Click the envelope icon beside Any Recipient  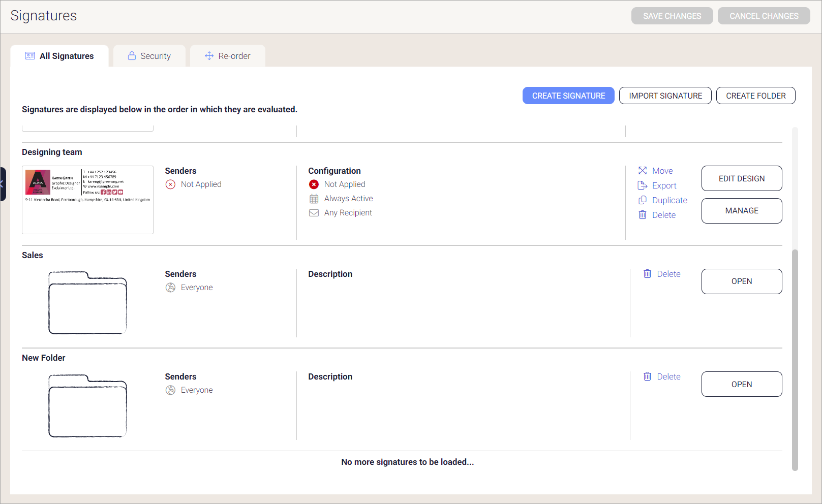[314, 212]
